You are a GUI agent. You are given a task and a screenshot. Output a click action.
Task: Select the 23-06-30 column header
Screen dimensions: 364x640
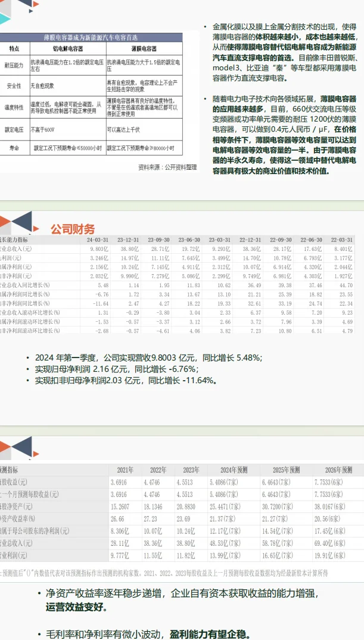click(189, 240)
